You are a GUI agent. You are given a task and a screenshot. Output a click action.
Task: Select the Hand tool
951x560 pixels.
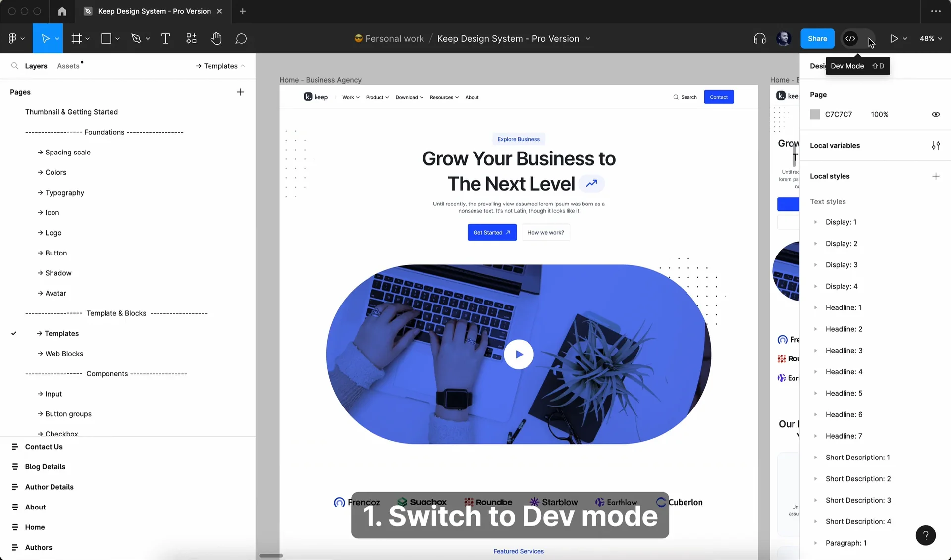pos(216,38)
